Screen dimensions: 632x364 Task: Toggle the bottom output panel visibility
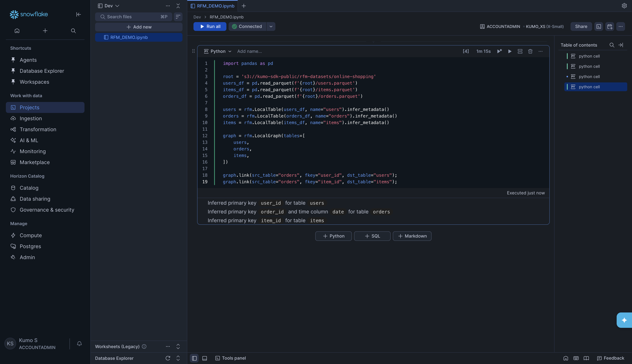coord(204,358)
